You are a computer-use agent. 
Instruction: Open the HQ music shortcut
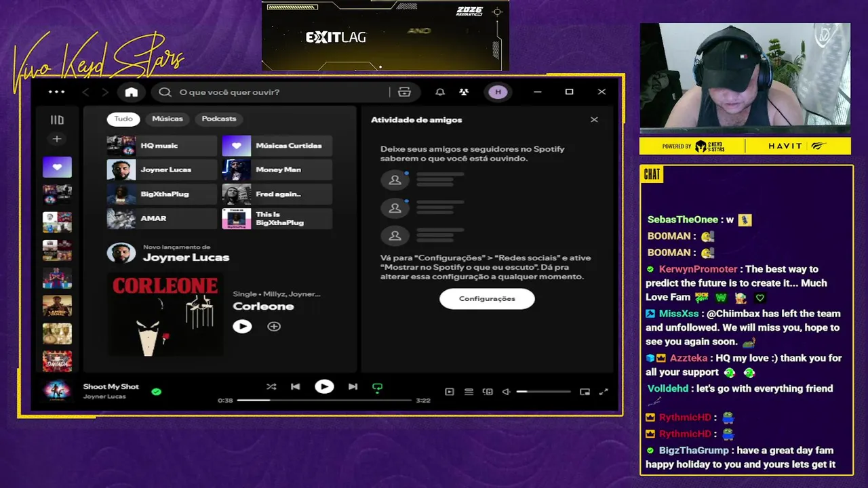pyautogui.click(x=161, y=146)
